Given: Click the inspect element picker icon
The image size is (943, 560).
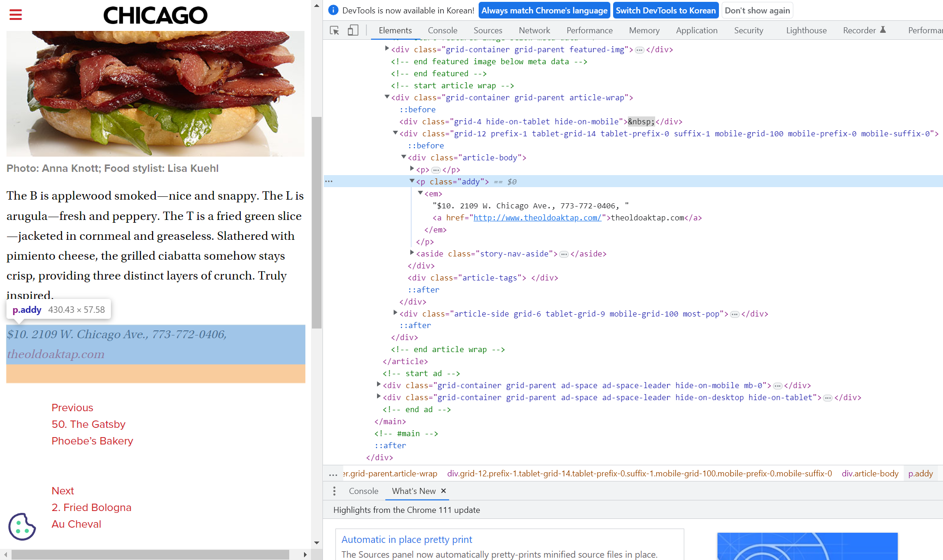Looking at the screenshot, I should point(335,30).
